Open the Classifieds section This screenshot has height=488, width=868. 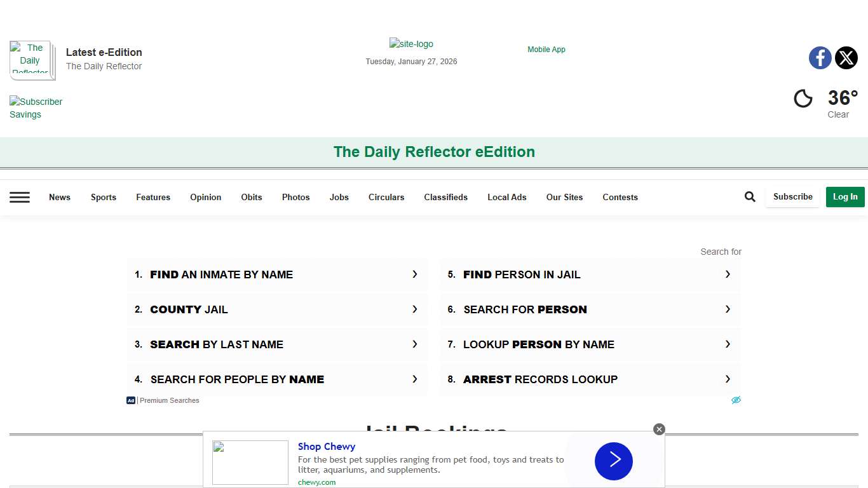(445, 197)
